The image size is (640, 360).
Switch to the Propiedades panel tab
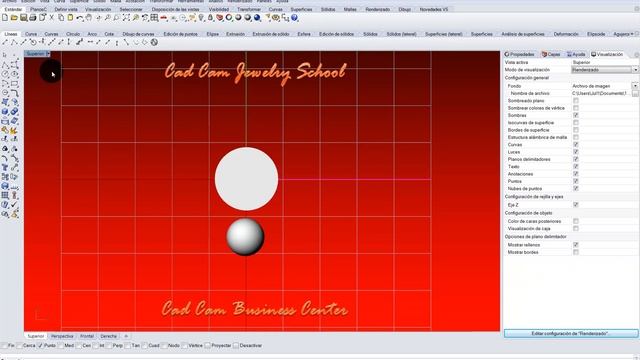click(x=520, y=54)
